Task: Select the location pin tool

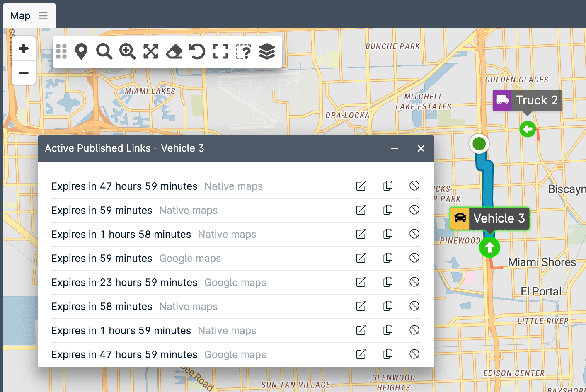Action: (x=81, y=52)
